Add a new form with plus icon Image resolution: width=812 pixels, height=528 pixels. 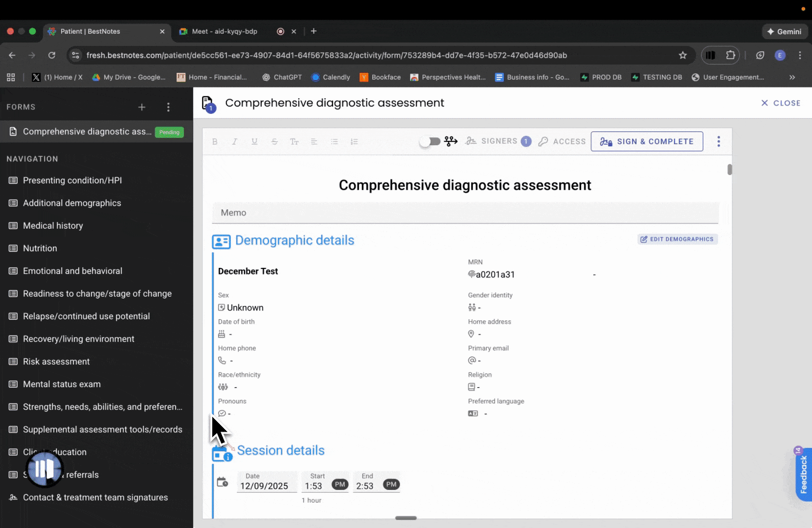pos(142,107)
